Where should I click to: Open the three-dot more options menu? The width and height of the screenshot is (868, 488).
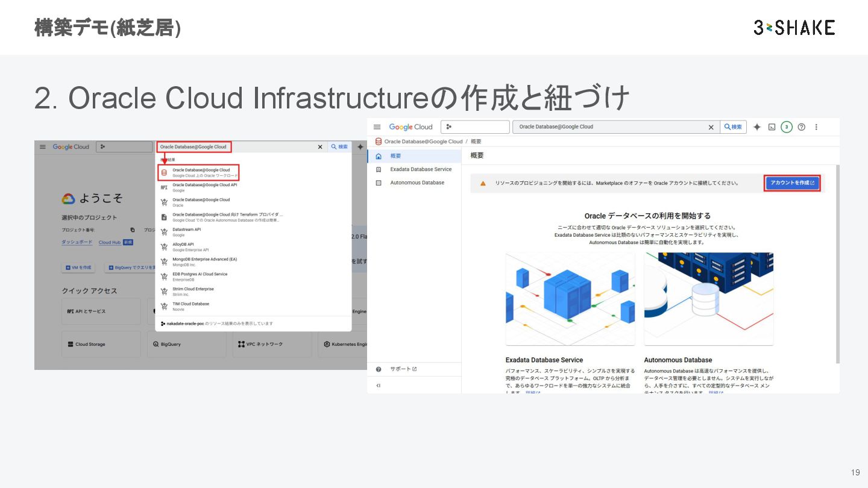[817, 127]
